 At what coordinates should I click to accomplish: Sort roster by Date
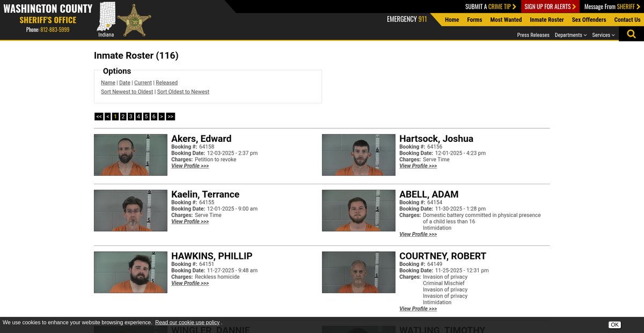click(125, 83)
